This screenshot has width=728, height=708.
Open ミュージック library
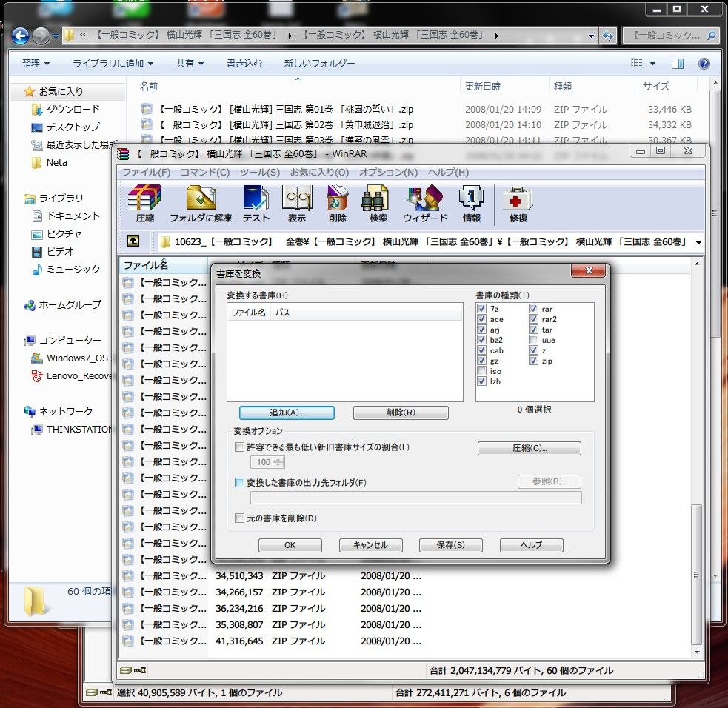(x=66, y=269)
